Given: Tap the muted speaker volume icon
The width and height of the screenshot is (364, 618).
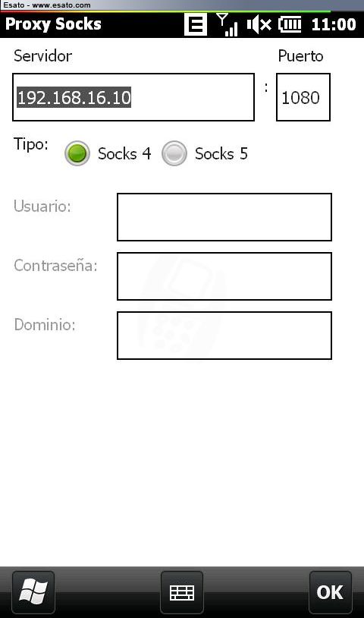Looking at the screenshot, I should click(x=259, y=24).
